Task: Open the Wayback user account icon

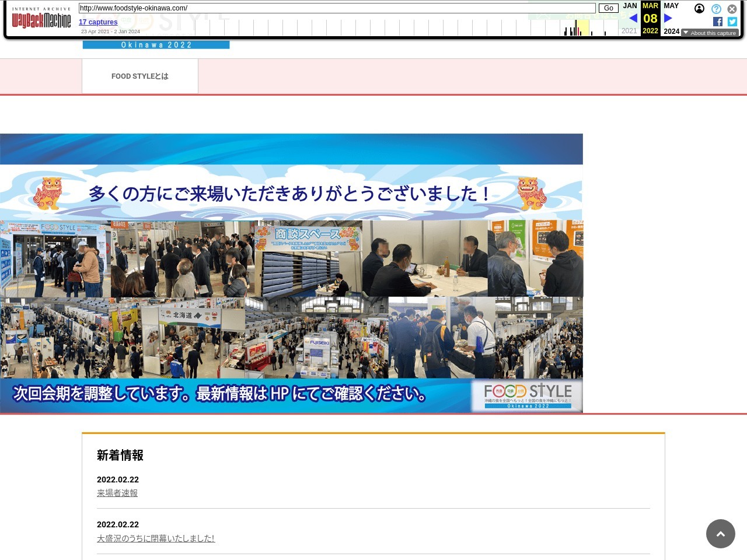Action: coord(699,9)
